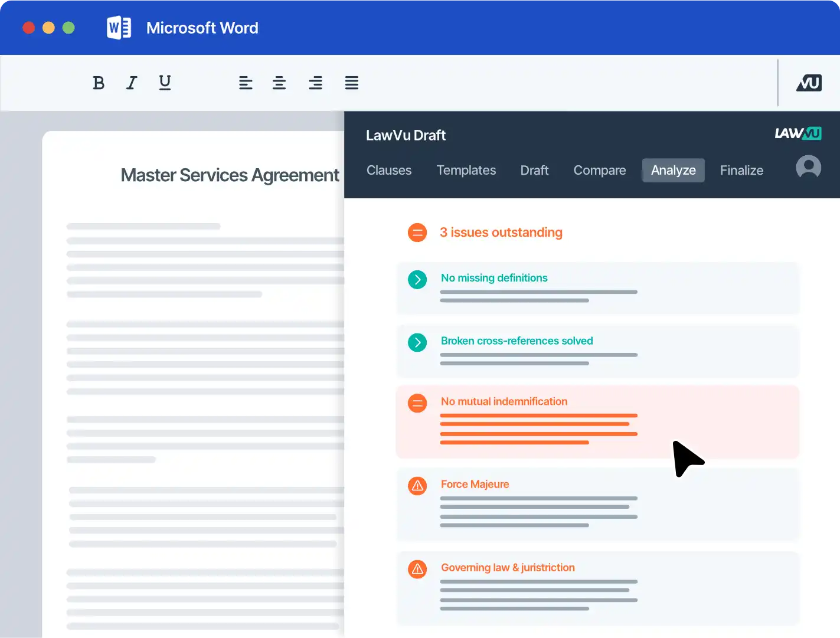Go to the Compare tab

pos(599,171)
